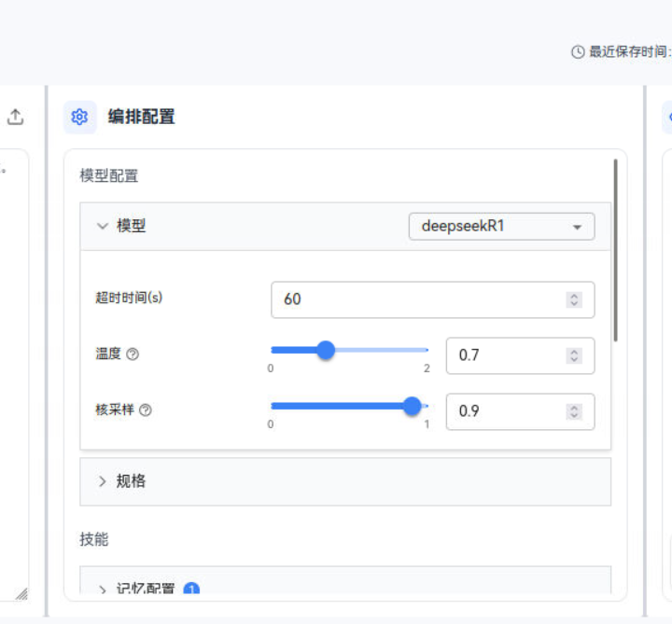
Task: Click the 编排配置 heading text
Action: point(141,117)
